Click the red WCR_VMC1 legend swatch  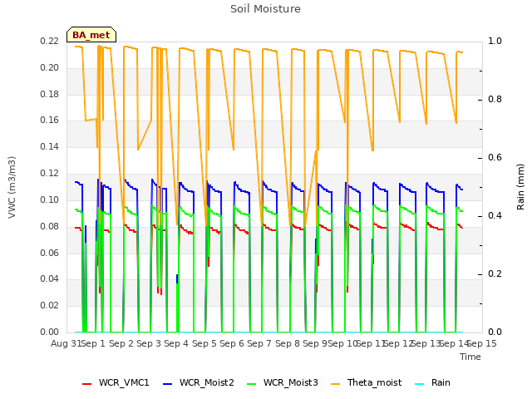(86, 384)
